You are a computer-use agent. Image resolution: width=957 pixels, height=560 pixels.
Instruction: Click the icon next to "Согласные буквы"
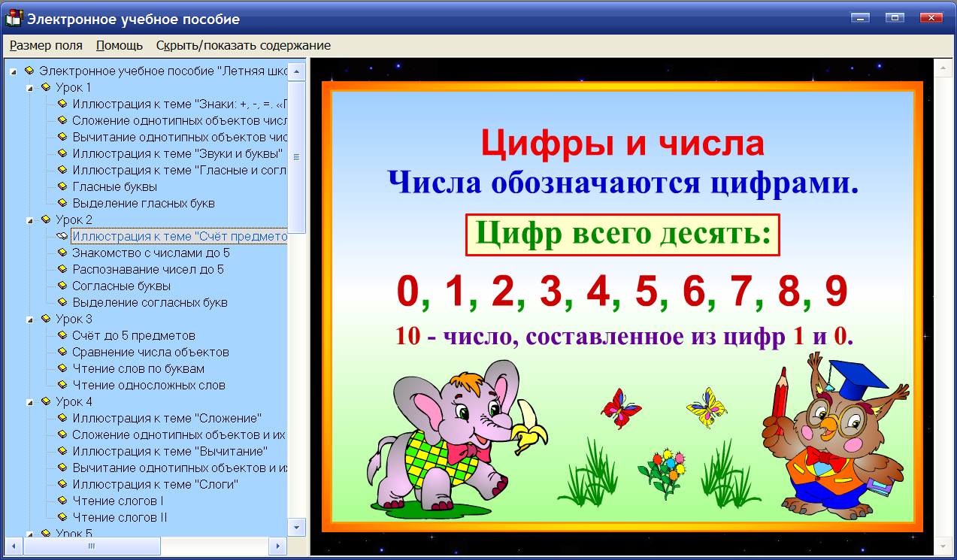pyautogui.click(x=62, y=285)
